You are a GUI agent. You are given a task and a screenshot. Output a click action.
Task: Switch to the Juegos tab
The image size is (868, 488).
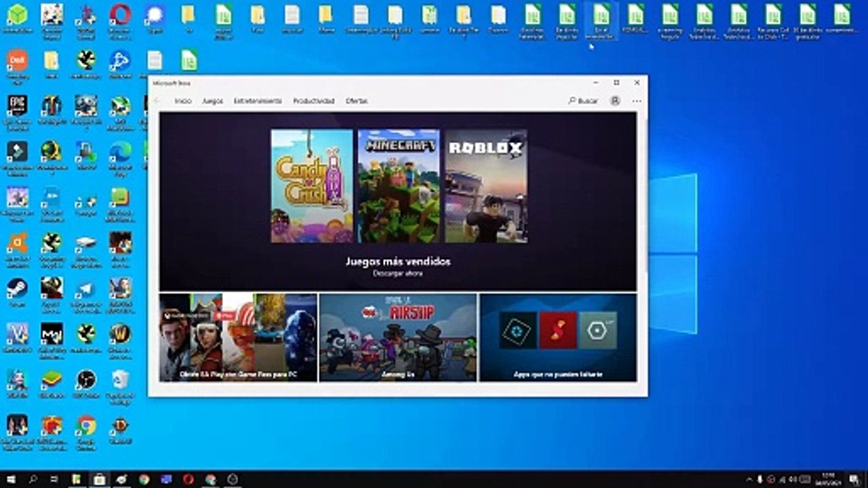pyautogui.click(x=212, y=101)
